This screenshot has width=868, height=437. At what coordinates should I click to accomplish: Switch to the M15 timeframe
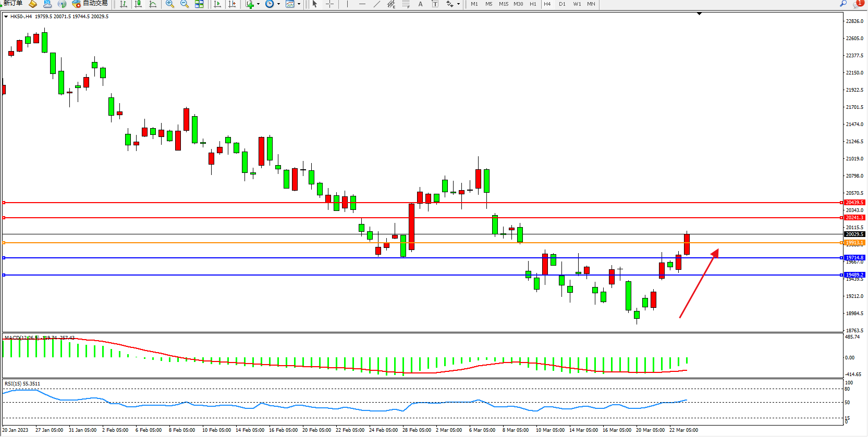504,4
